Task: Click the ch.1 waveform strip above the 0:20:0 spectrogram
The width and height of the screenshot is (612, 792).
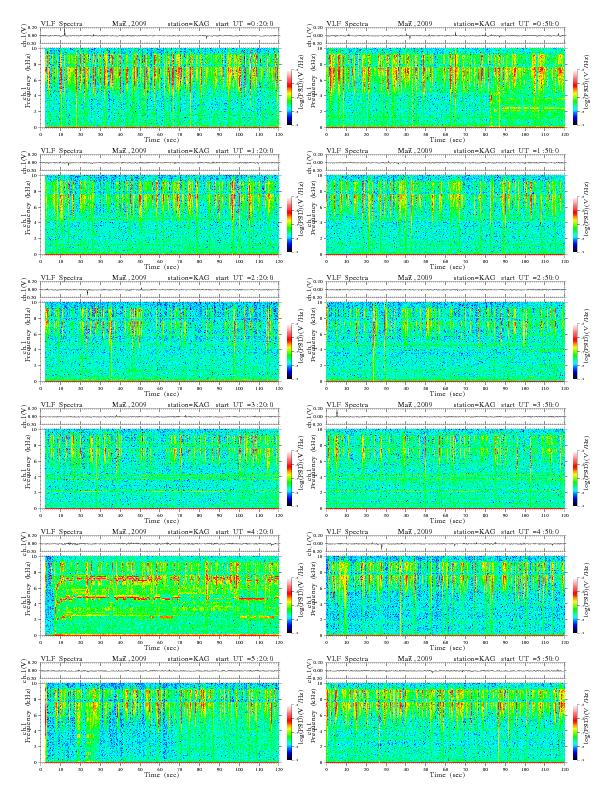Action: pos(160,36)
